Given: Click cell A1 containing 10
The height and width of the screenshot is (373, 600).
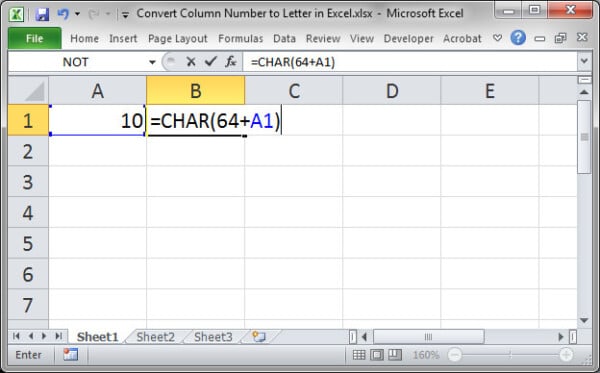Looking at the screenshot, I should pos(98,120).
